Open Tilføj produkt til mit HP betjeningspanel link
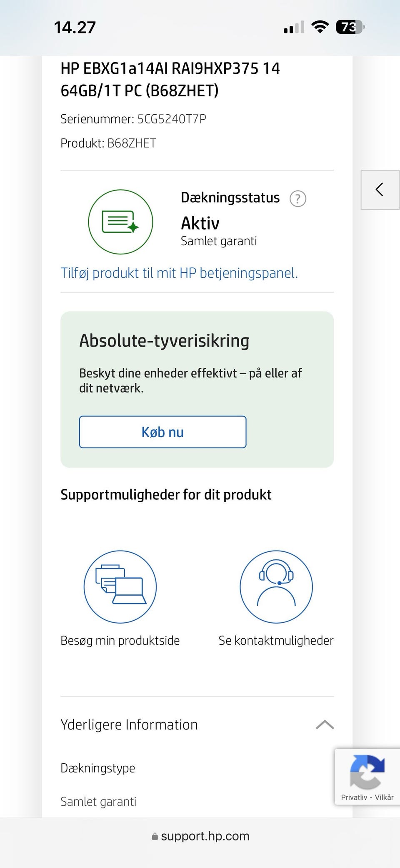Image resolution: width=400 pixels, height=868 pixels. click(179, 273)
